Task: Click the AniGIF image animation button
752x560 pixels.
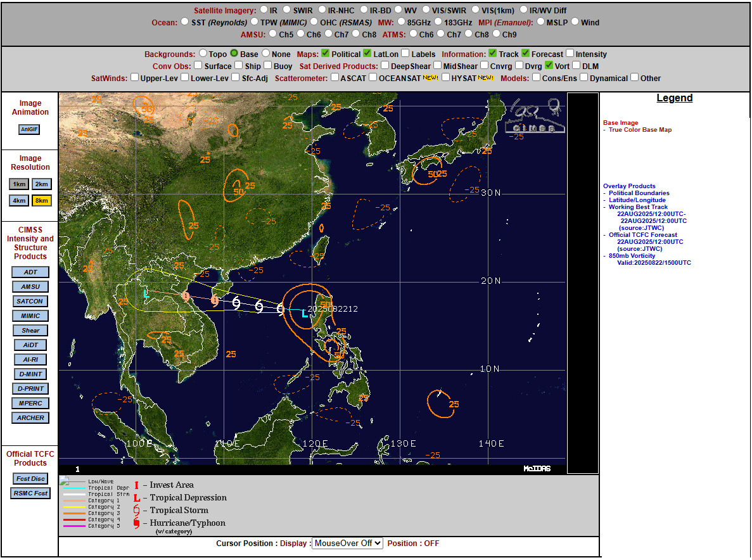Action: point(29,129)
